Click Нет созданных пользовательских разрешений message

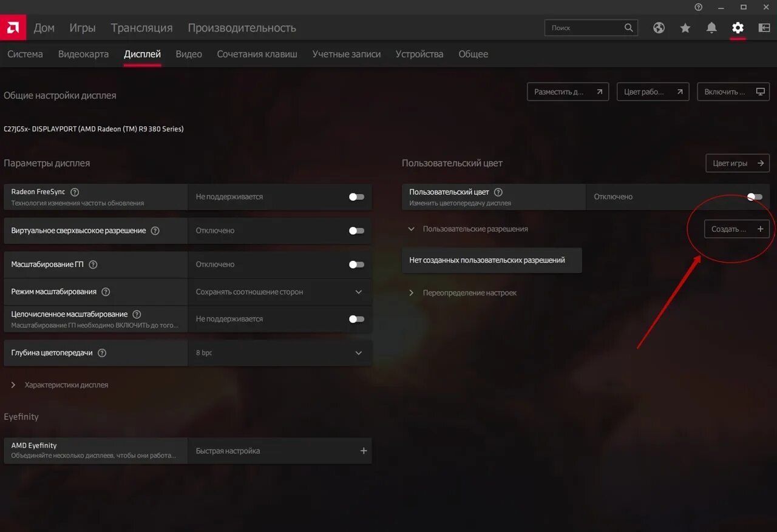click(492, 260)
